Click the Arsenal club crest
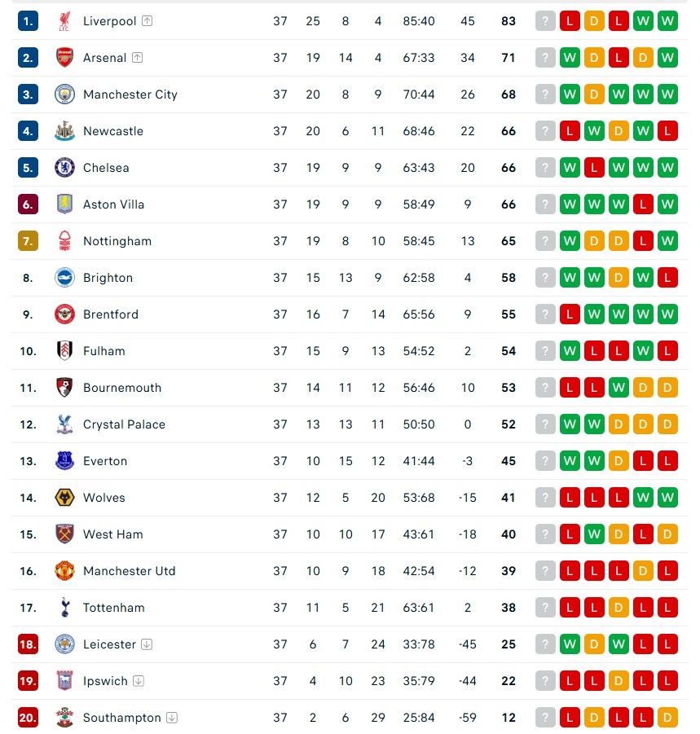This screenshot has width=700, height=734. click(64, 58)
